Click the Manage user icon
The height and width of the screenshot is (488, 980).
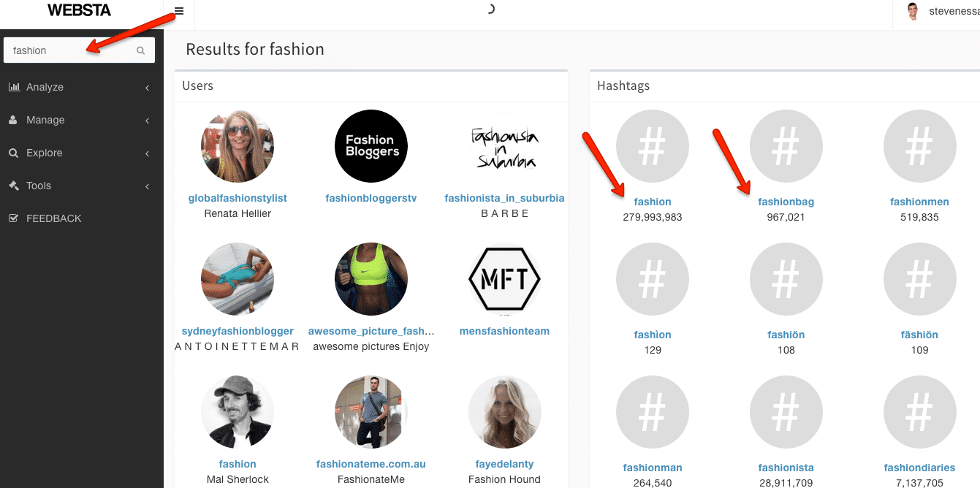13,120
